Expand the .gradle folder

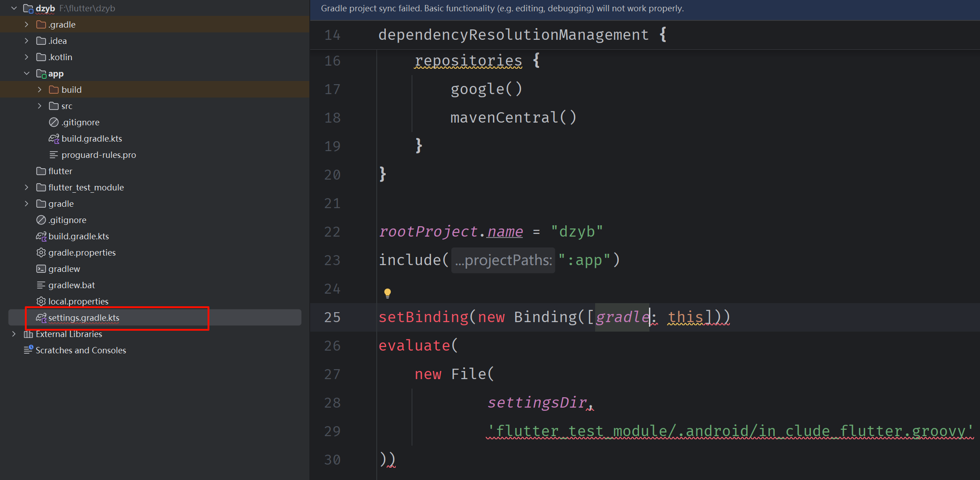click(x=27, y=24)
